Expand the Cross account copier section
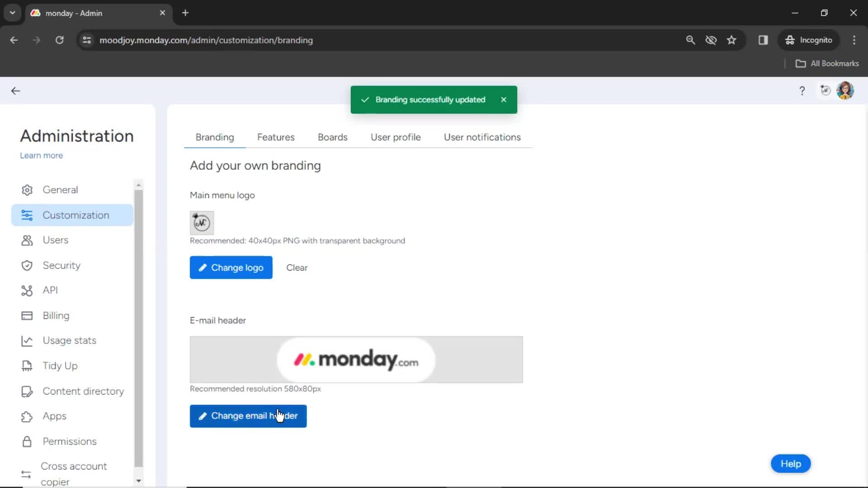 click(72, 474)
